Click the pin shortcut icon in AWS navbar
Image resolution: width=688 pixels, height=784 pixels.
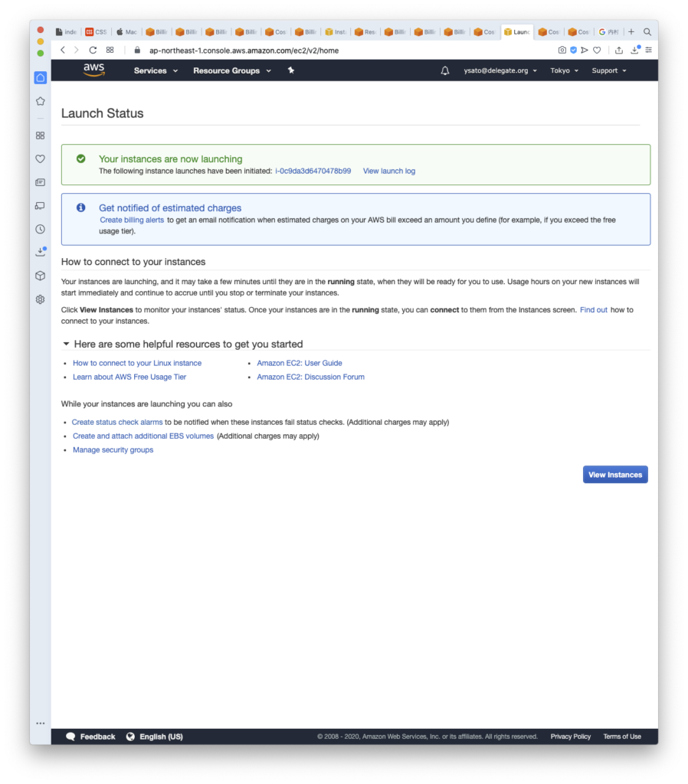pyautogui.click(x=290, y=70)
